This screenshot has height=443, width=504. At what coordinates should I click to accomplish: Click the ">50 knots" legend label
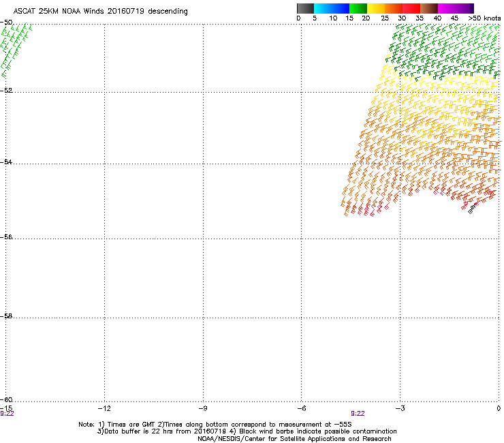click(484, 18)
